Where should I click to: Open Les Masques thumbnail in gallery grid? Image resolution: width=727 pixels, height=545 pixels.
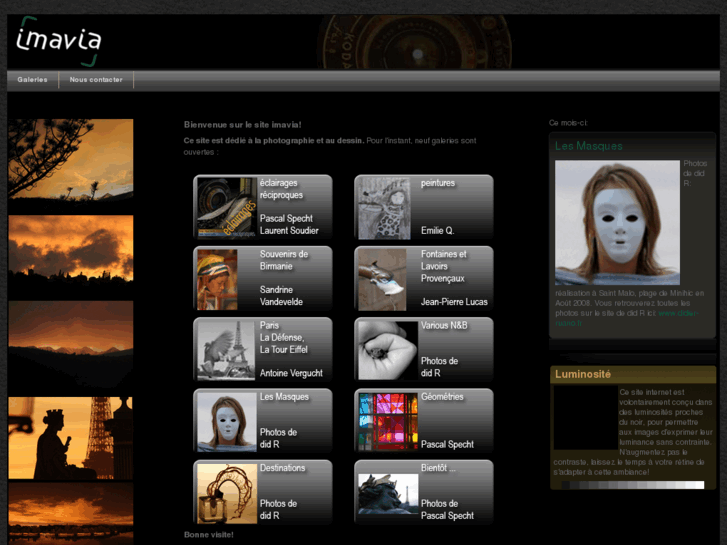226,422
